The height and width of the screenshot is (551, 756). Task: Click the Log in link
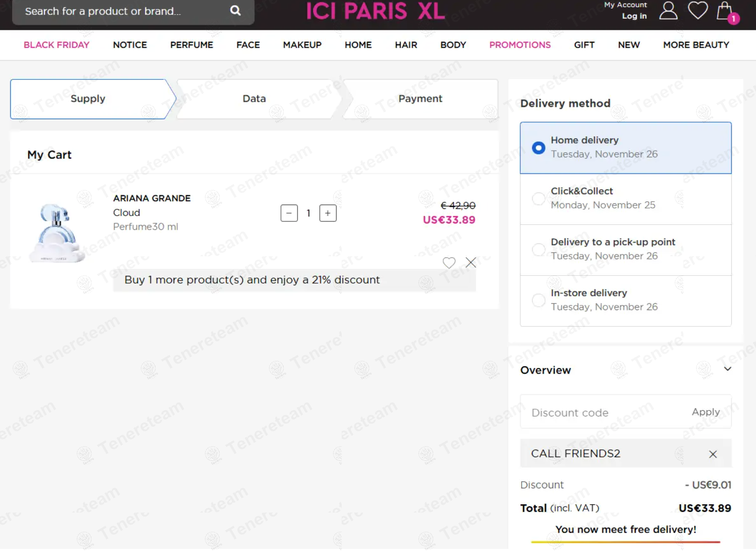click(634, 16)
